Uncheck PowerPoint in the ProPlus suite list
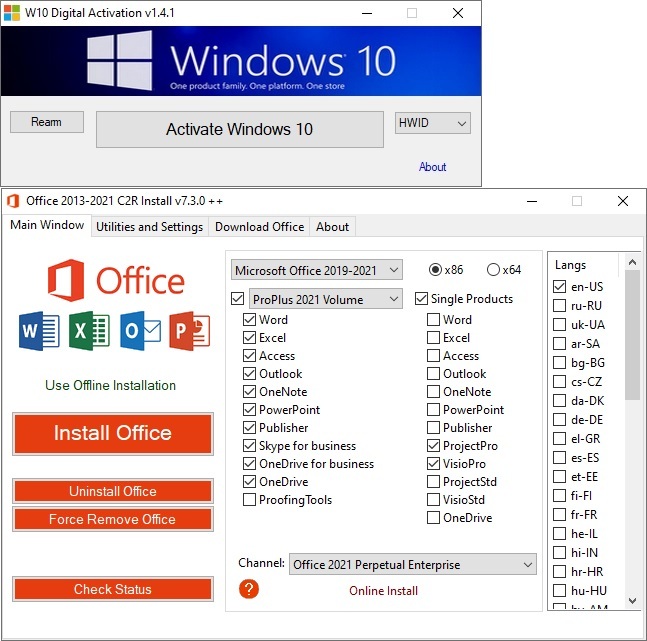Screen dimensions: 647x641 (249, 409)
